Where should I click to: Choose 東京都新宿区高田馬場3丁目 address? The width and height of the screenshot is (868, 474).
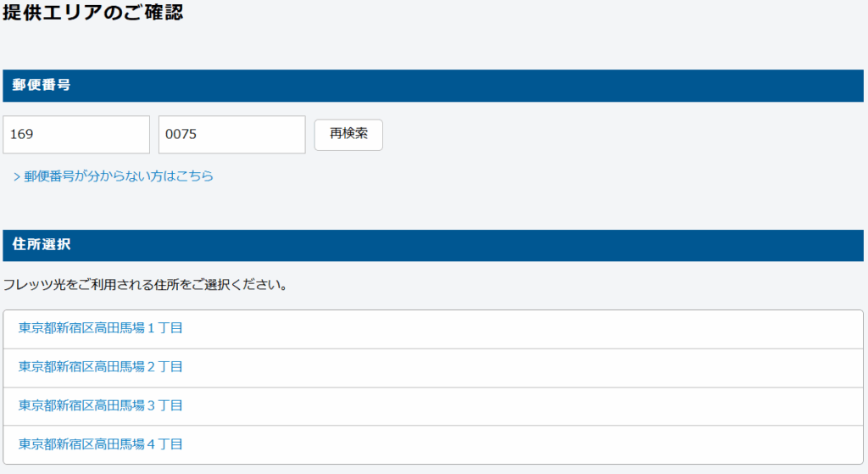point(433,406)
